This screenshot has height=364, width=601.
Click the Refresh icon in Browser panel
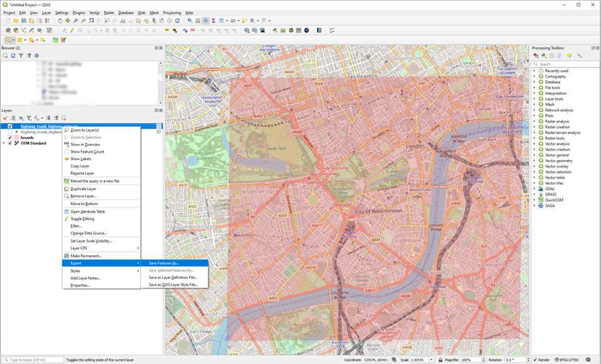click(13, 56)
